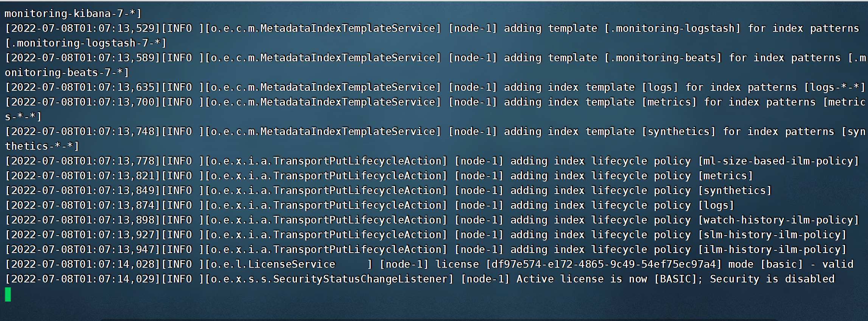Viewport: 868px width, 321px height.
Task: Click the license UUID df97e574-e172-4865-9c49-54ef75ec97a4
Action: tap(604, 264)
